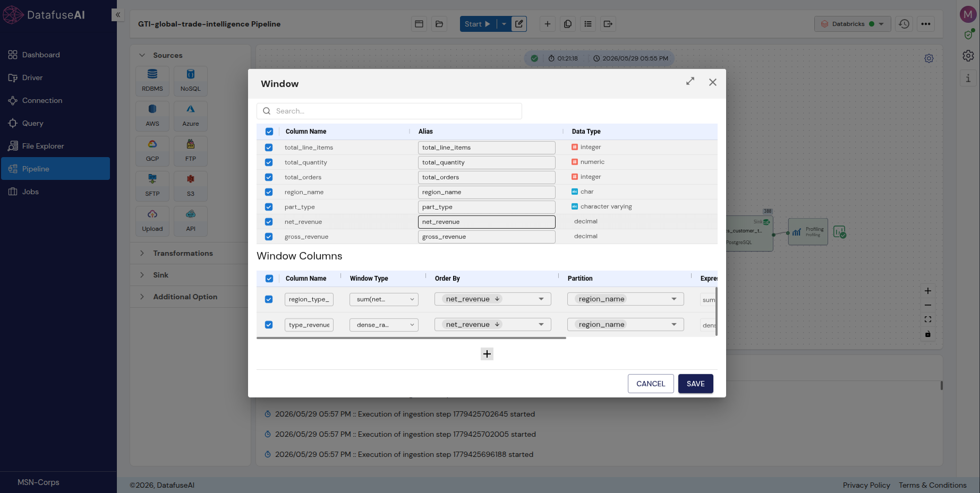Select the GCP source icon
The image size is (980, 493).
tap(152, 151)
